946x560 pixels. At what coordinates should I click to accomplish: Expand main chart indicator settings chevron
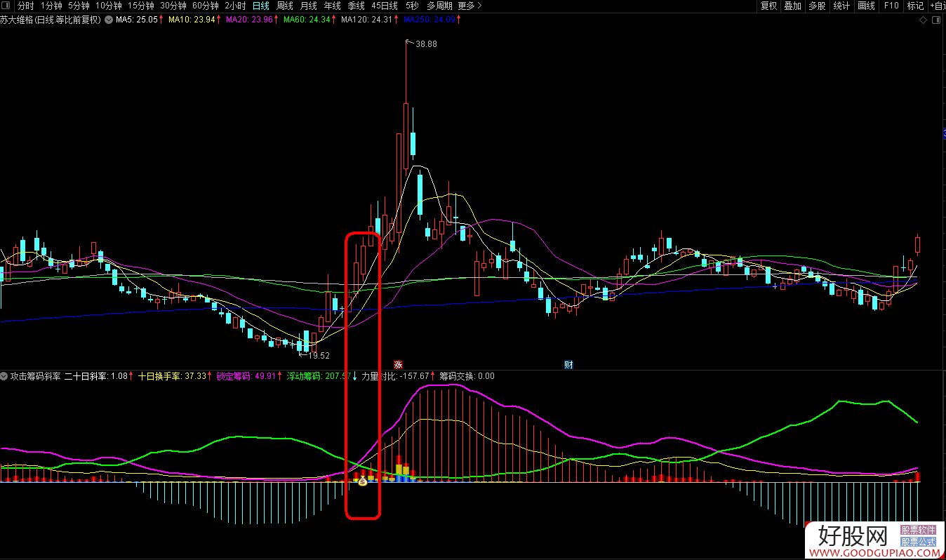click(x=109, y=20)
